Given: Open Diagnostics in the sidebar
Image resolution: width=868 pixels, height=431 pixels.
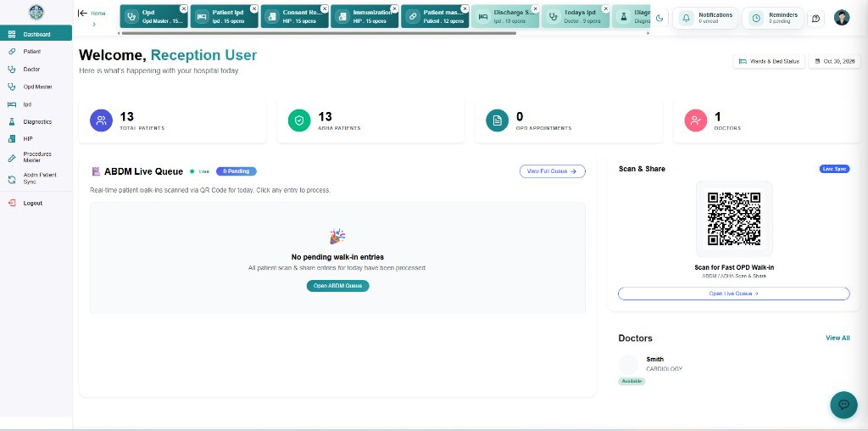Looking at the screenshot, I should [x=36, y=121].
